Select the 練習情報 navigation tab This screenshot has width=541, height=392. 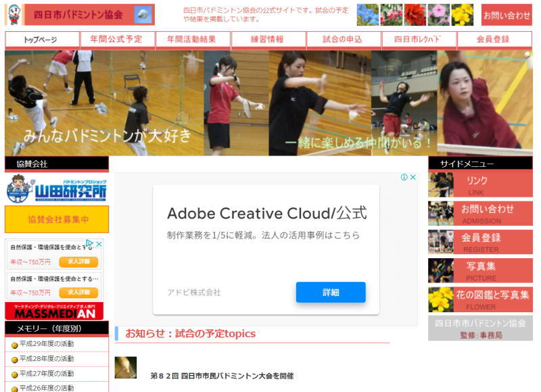coord(268,40)
